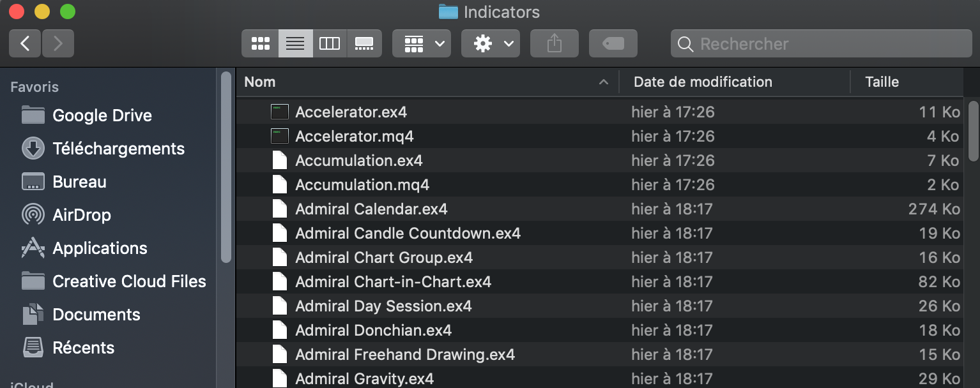Click the Creative Cloud Files folder icon

click(x=33, y=281)
